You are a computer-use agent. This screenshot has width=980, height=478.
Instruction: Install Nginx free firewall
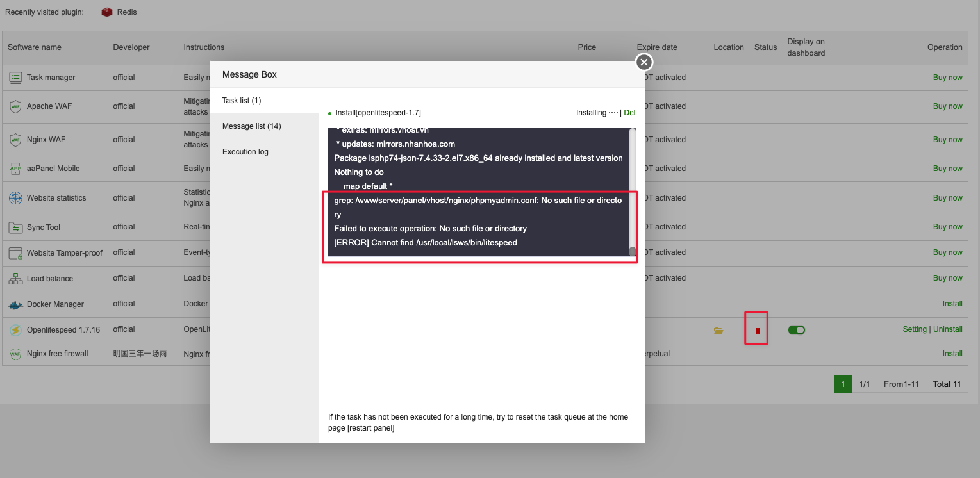pos(952,354)
